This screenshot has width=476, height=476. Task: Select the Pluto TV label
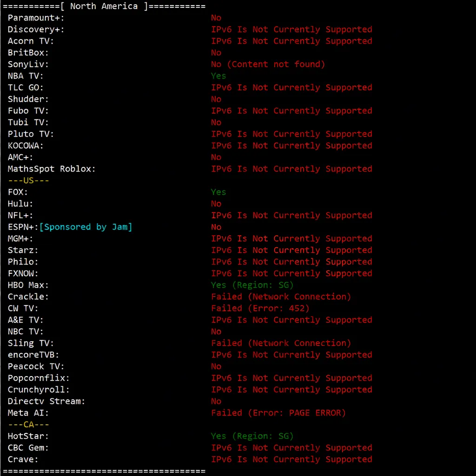(x=31, y=134)
